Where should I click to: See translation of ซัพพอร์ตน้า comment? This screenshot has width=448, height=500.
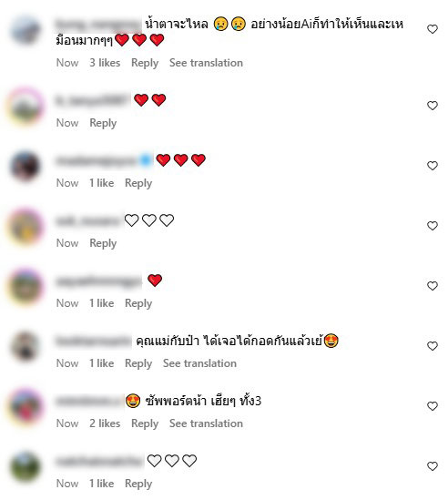pos(206,423)
